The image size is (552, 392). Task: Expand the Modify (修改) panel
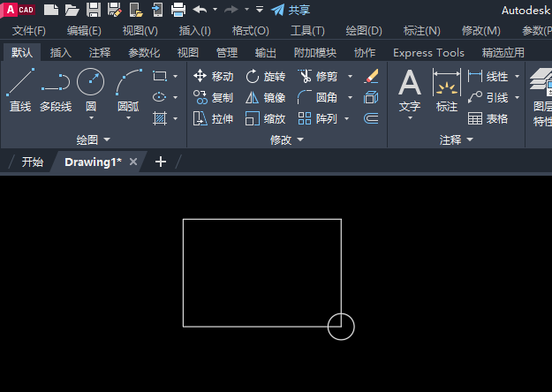pos(286,139)
